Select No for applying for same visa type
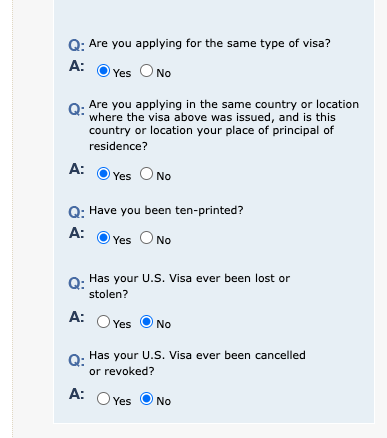 [146, 71]
